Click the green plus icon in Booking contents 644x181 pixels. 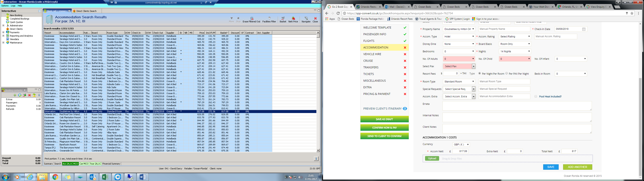pyautogui.click(x=15, y=95)
